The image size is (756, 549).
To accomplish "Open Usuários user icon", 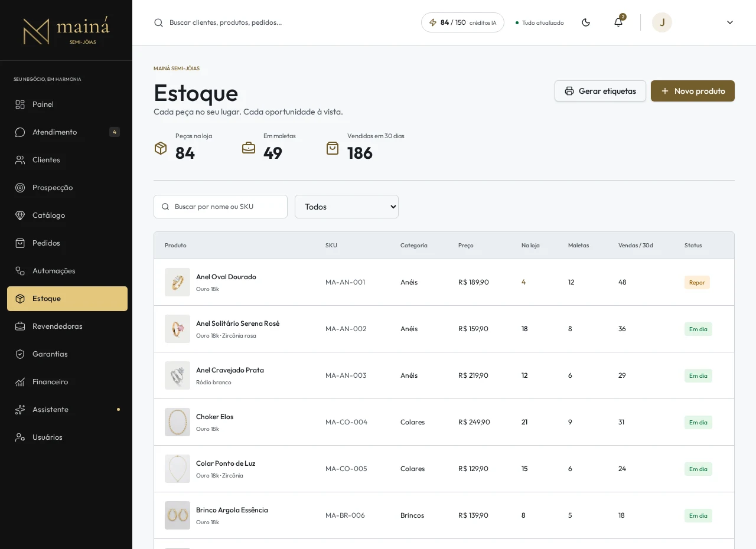I will [20, 437].
